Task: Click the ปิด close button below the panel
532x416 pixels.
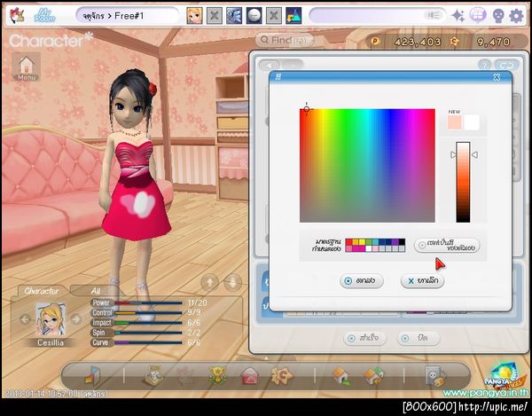Action: coord(418,338)
